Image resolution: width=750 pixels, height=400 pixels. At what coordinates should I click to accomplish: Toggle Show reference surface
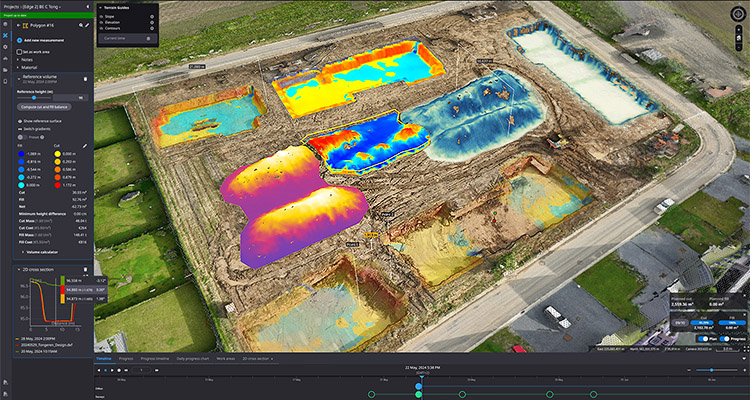click(19, 121)
